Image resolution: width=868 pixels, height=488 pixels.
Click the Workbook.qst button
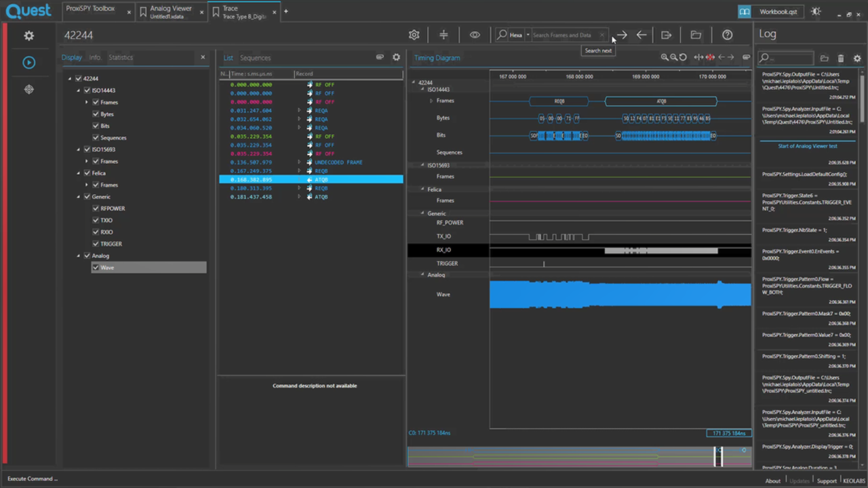778,12
